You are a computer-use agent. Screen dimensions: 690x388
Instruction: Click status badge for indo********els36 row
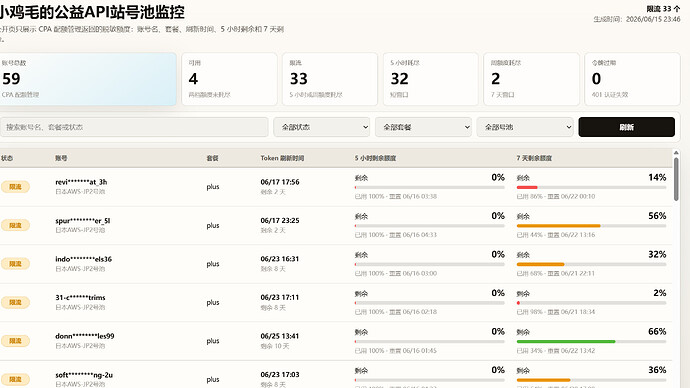[x=15, y=264]
